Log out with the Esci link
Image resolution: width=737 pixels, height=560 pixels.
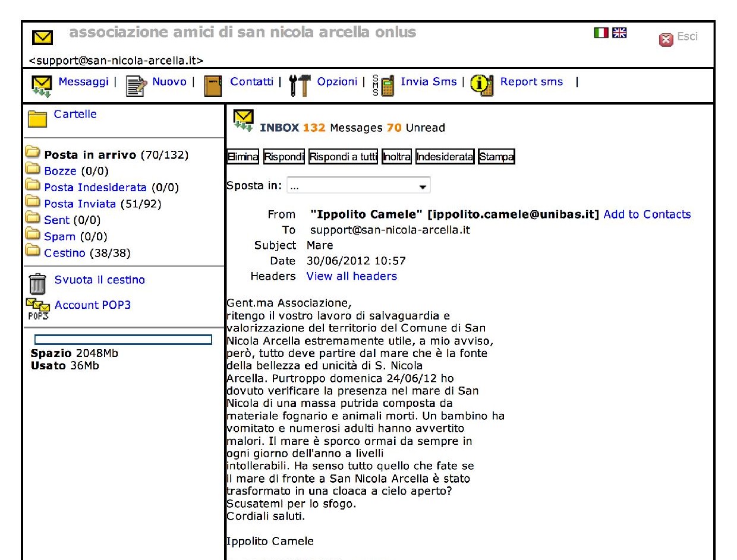688,37
